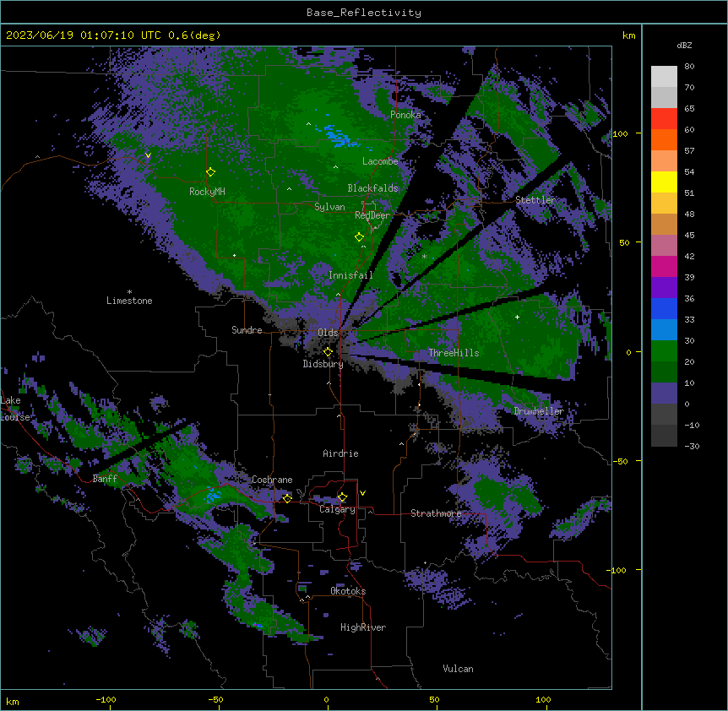Click the Sundre town label
The image size is (728, 711).
[247, 330]
